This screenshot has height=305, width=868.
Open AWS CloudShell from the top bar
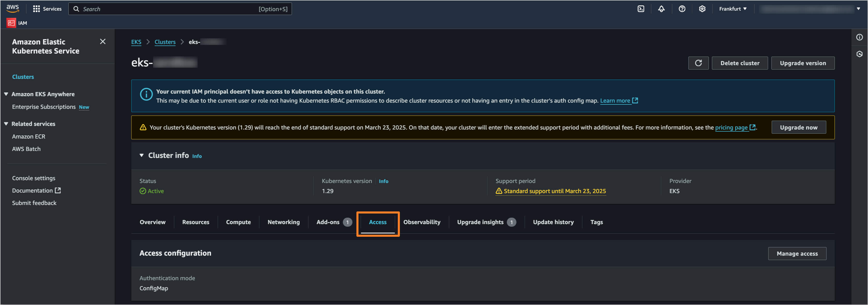tap(641, 9)
